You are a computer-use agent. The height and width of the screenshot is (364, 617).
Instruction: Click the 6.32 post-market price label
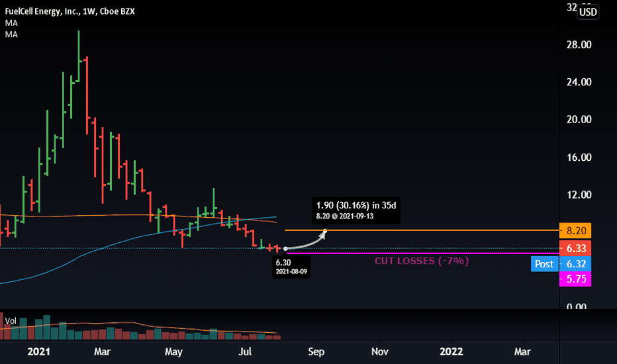(575, 263)
